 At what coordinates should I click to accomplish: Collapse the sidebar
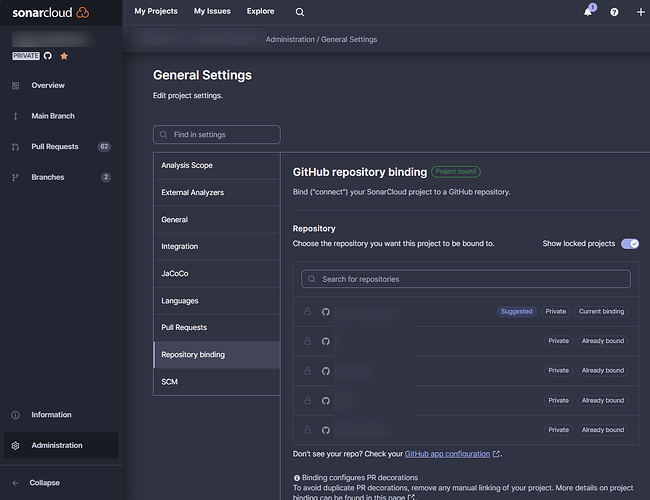pos(44,483)
